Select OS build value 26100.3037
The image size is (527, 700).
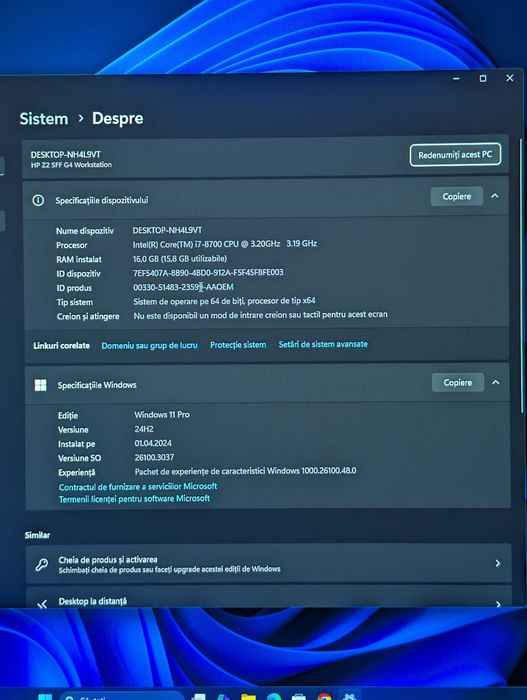pos(155,458)
